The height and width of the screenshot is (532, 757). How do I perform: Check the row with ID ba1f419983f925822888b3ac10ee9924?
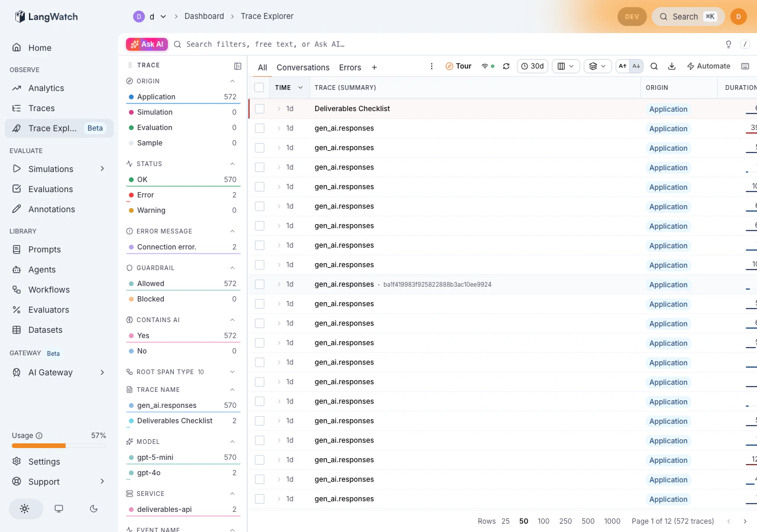260,284
